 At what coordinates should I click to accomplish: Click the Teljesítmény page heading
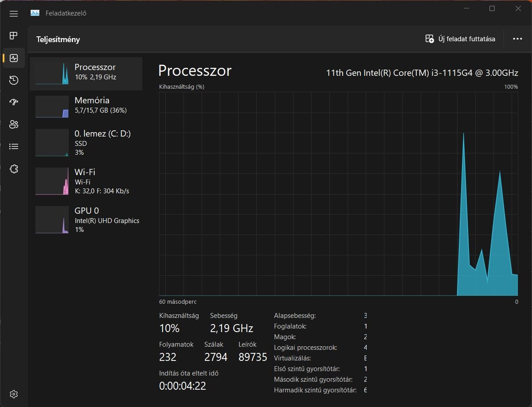[x=58, y=39]
